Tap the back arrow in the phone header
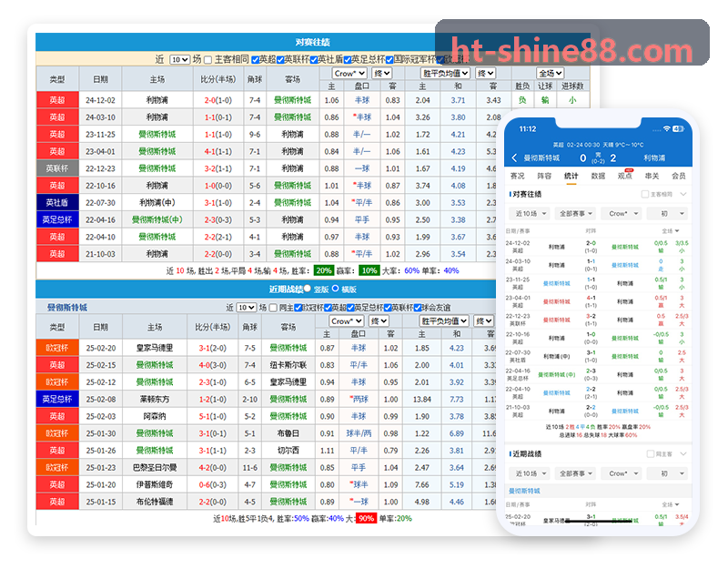728x569 pixels. pos(514,157)
